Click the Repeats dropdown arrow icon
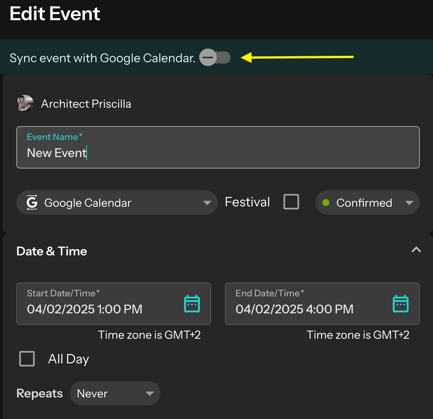Screen dimensions: 433x419 tap(150, 394)
